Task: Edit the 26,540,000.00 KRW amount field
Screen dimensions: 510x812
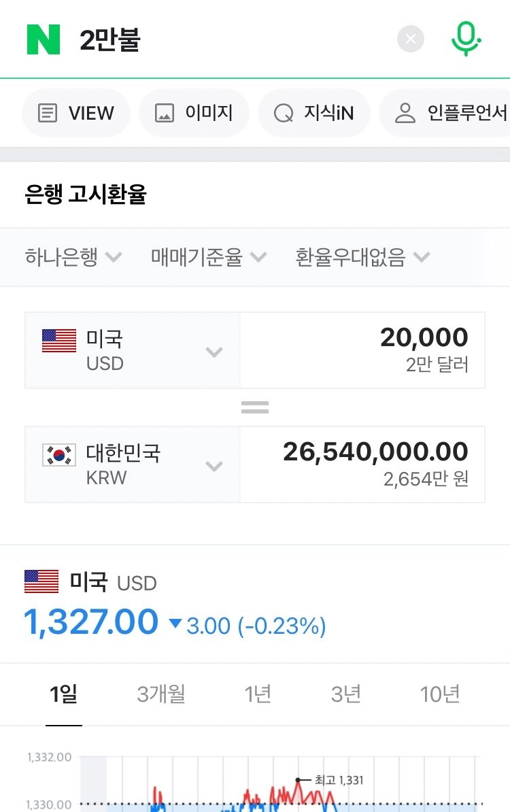Action: 362,464
